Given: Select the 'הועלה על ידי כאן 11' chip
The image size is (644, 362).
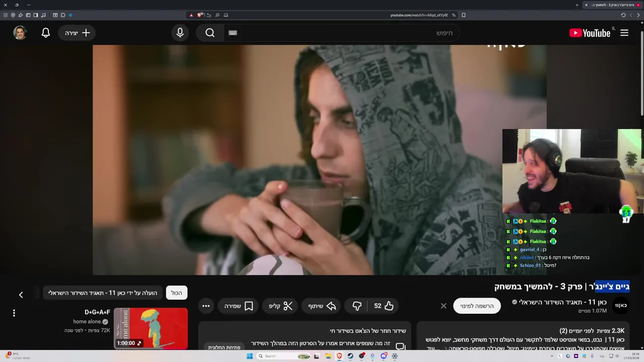Looking at the screenshot, I should click(103, 293).
